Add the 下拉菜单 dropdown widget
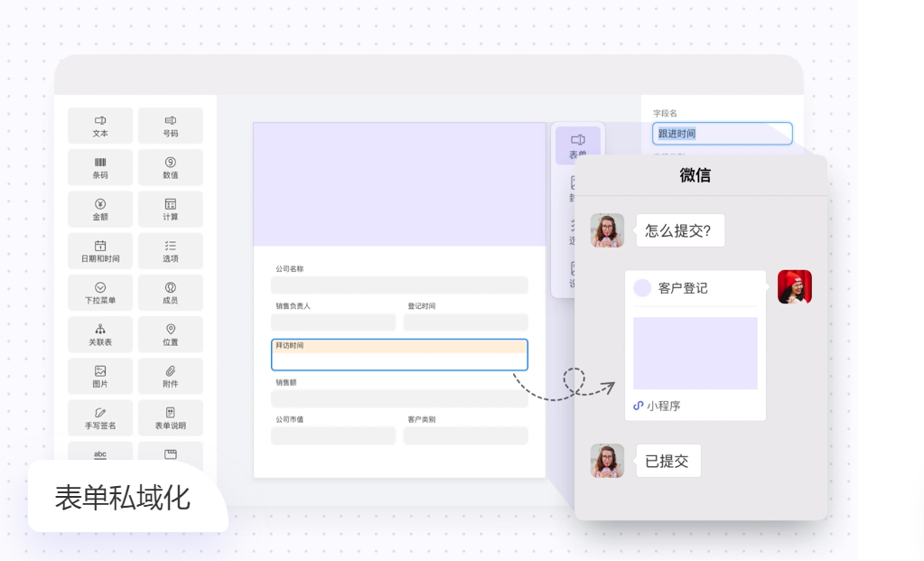 point(100,293)
